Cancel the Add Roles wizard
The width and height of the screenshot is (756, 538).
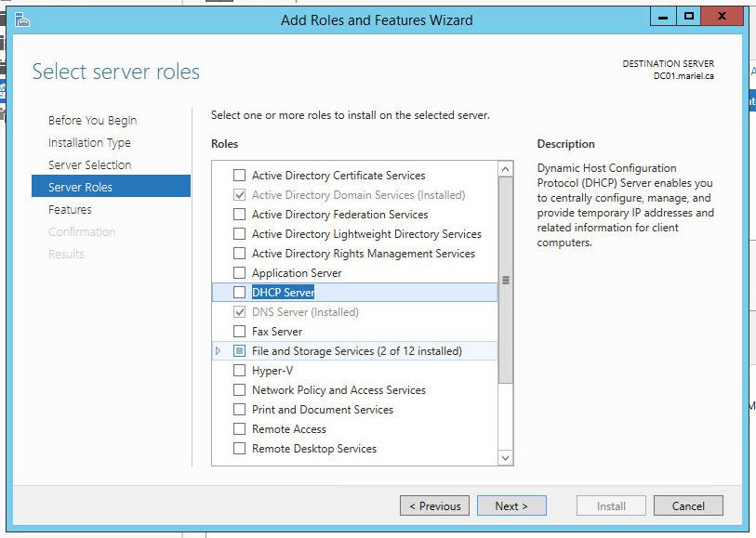[687, 506]
